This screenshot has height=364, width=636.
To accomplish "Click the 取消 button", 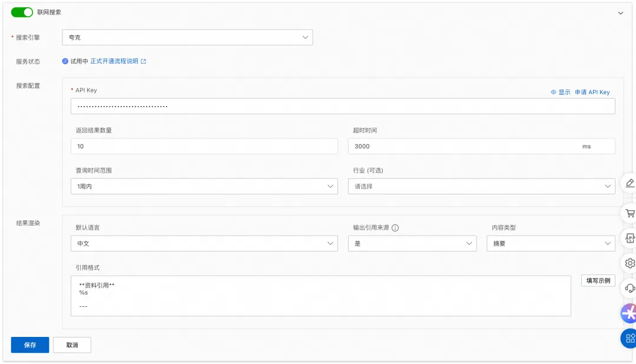I will [72, 345].
